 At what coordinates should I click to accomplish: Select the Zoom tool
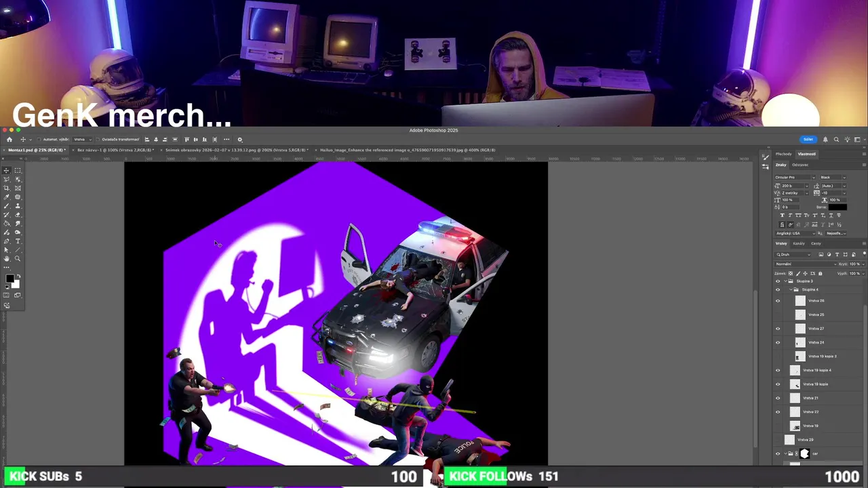(x=18, y=258)
